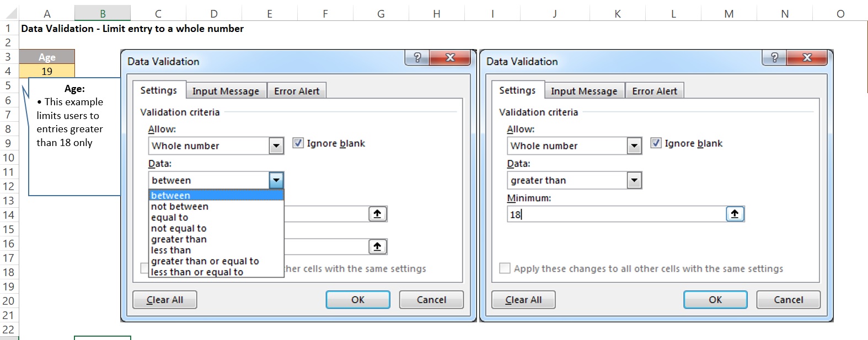Click Clear All in left dialog
The height and width of the screenshot is (340, 868).
coord(165,300)
